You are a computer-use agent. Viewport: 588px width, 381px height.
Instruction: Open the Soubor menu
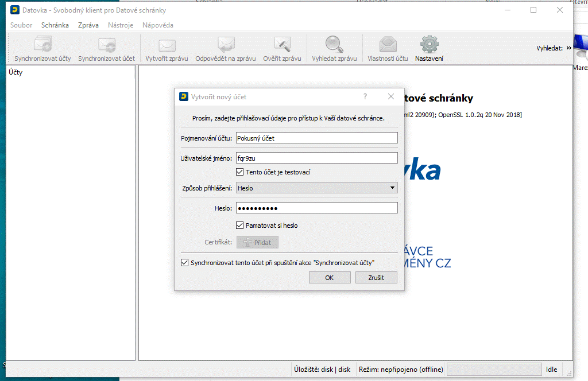point(21,25)
